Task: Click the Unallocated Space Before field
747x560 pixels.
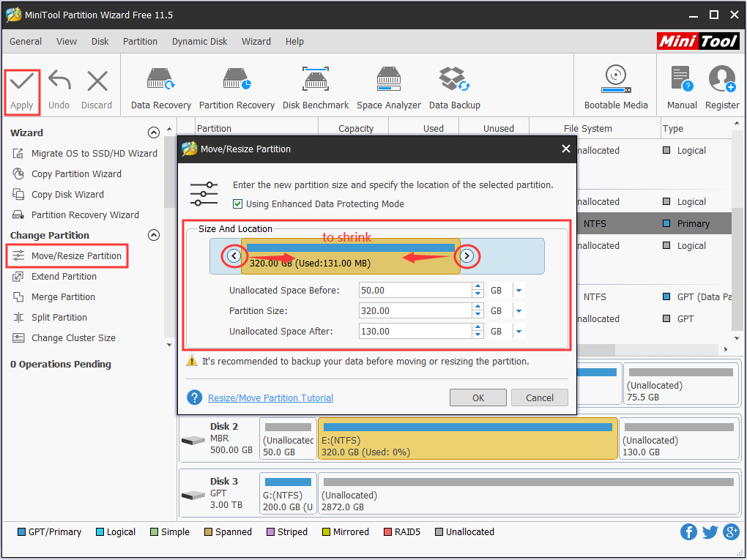Action: [x=415, y=290]
